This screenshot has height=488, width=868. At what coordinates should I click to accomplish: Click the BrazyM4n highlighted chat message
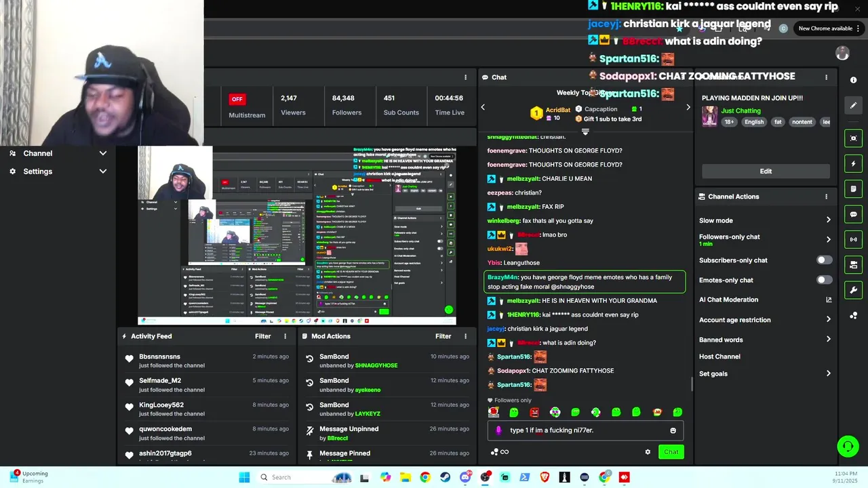[585, 282]
